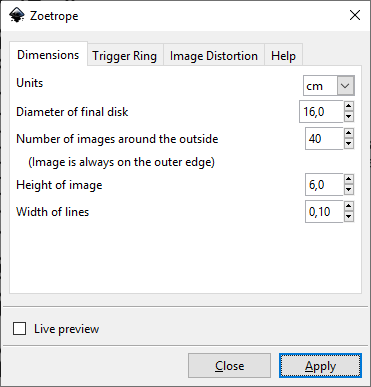Screen dimensions: 371x387
Task: Enable the Live preview checkbox
Action: pyautogui.click(x=19, y=329)
